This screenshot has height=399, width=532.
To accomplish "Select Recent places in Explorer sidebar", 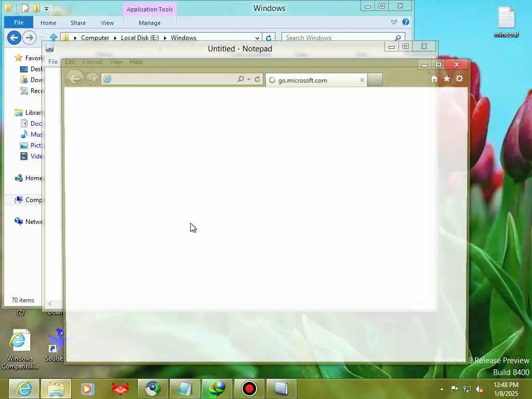I will point(31,90).
